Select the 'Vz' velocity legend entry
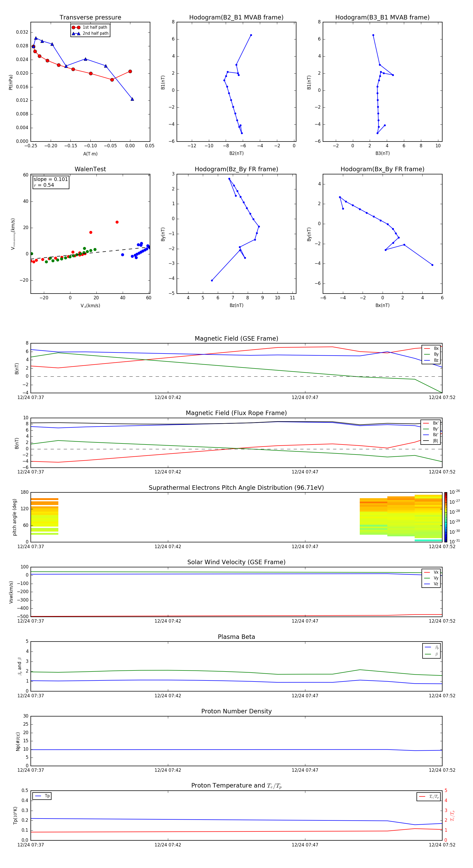Viewport: 473px width, 868px height. (x=431, y=584)
